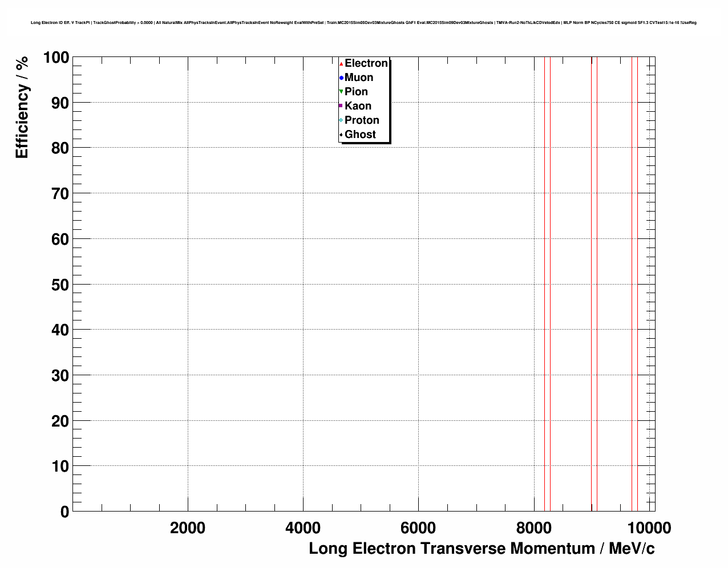The width and height of the screenshot is (728, 568).
Task: Click the Long Electron Transverse Momentum axis title
Action: (482, 549)
